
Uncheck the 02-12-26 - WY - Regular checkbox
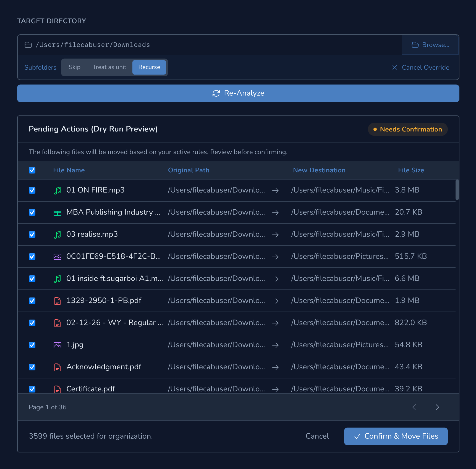(32, 323)
